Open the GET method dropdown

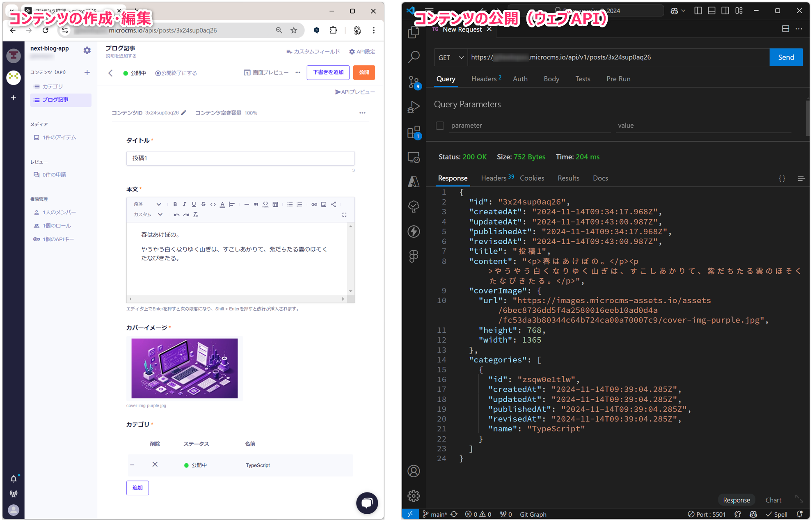pos(451,57)
